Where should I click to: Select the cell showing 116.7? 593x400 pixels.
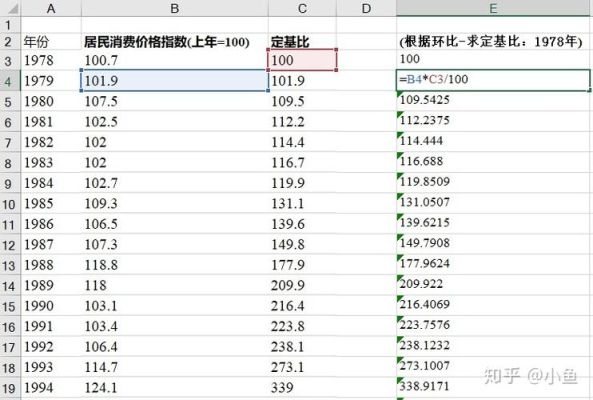(x=302, y=163)
